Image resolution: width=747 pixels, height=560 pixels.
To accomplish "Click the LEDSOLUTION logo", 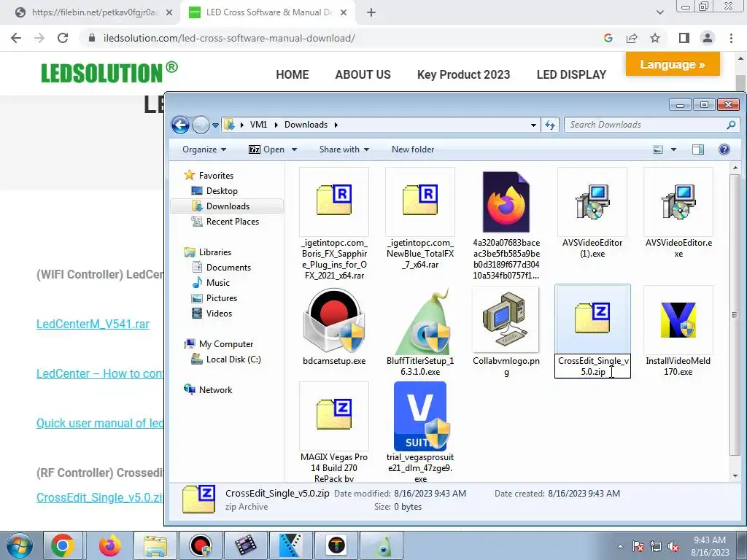I will pyautogui.click(x=109, y=73).
